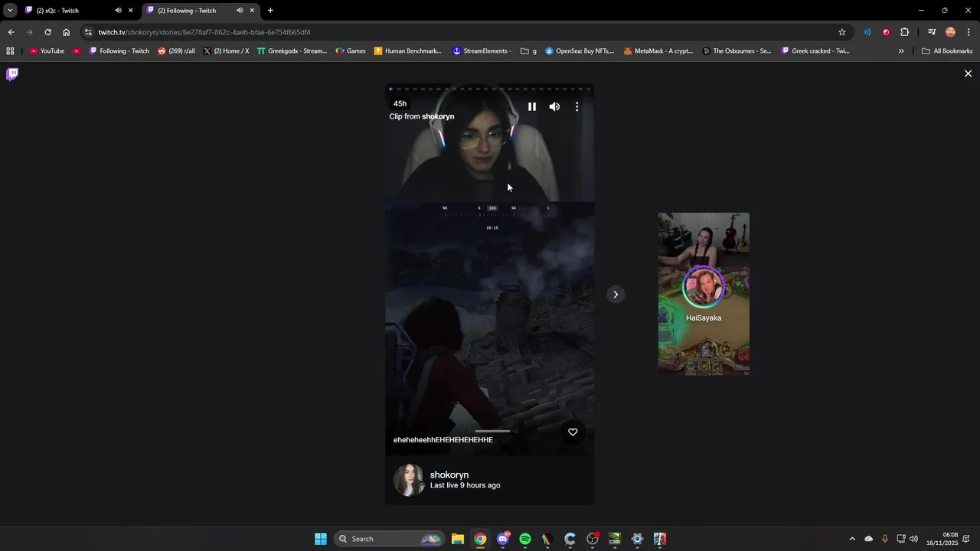This screenshot has width=980, height=551.
Task: Bookmark this page with star icon
Action: (842, 32)
